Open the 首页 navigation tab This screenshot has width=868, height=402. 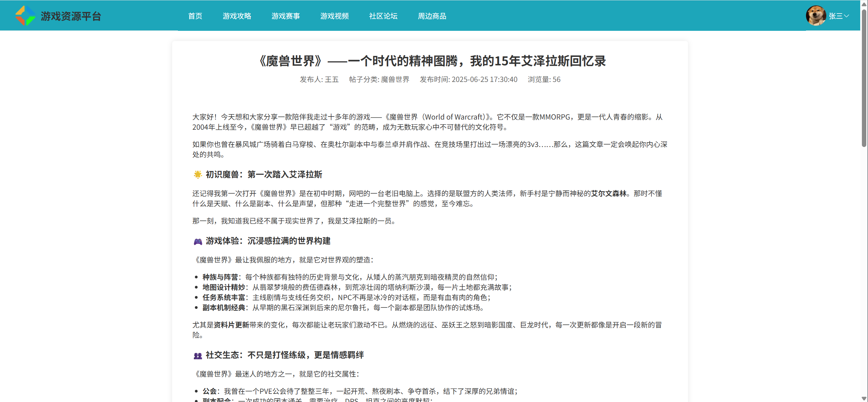point(195,16)
